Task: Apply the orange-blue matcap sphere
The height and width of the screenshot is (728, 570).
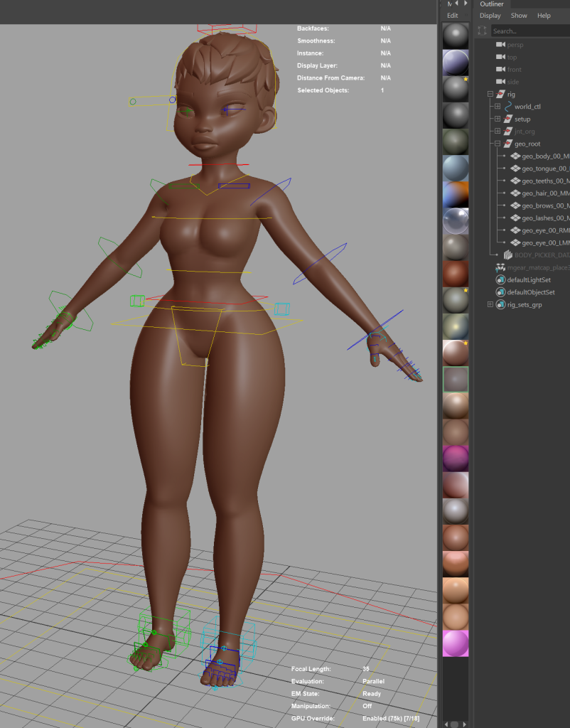Action: pyautogui.click(x=456, y=194)
